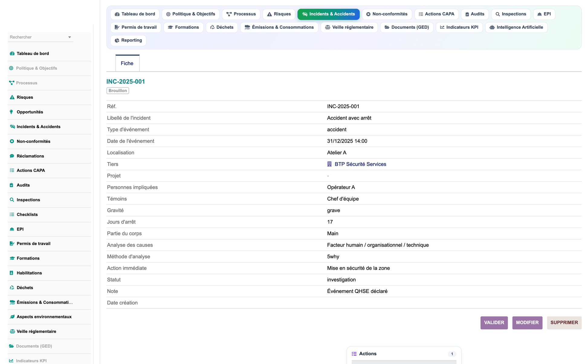Open Déchets top tab
Screen dimensions: 588x364
click(x=222, y=27)
